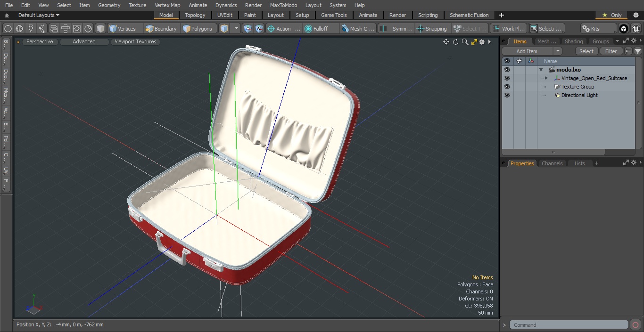Click the cross-shaped boxes toolbar icon

(x=66, y=29)
